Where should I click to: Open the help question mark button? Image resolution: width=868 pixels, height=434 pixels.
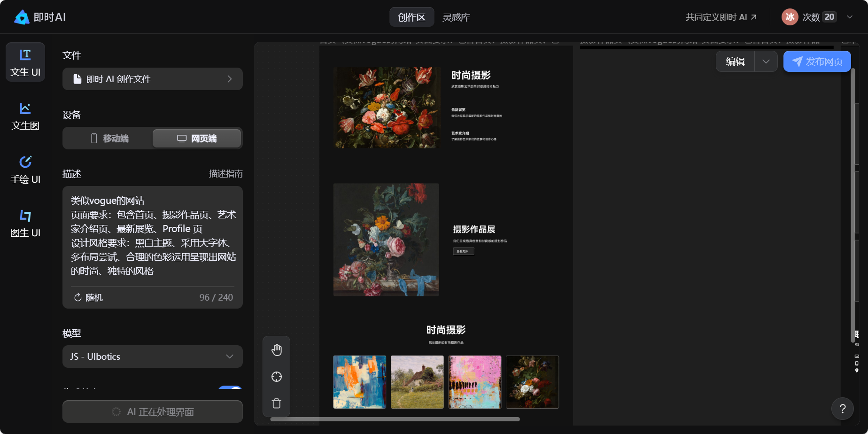(x=843, y=409)
